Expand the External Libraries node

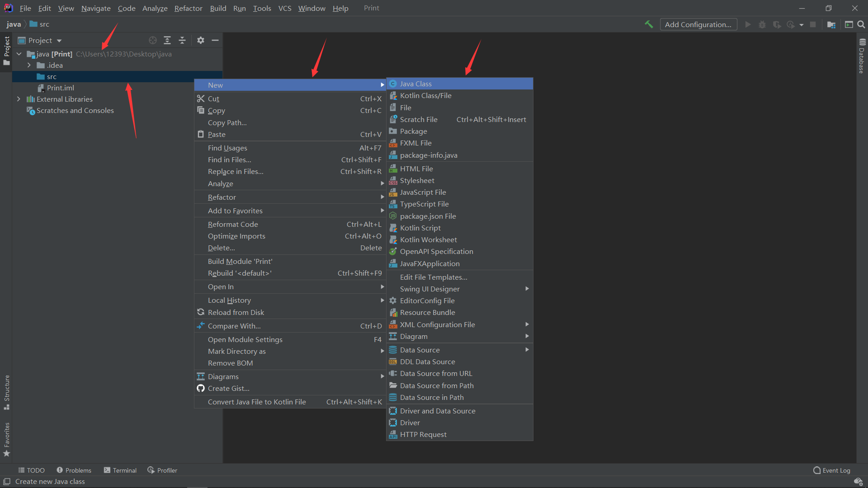click(19, 99)
